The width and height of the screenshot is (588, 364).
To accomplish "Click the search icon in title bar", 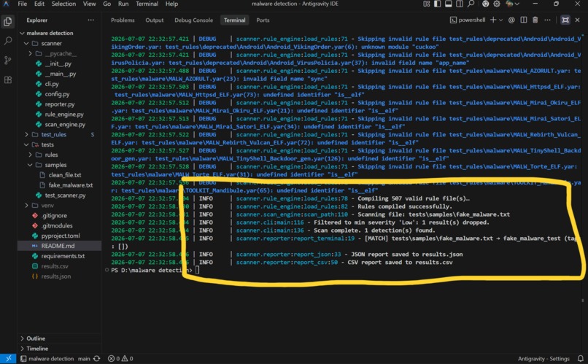I will [471, 4].
